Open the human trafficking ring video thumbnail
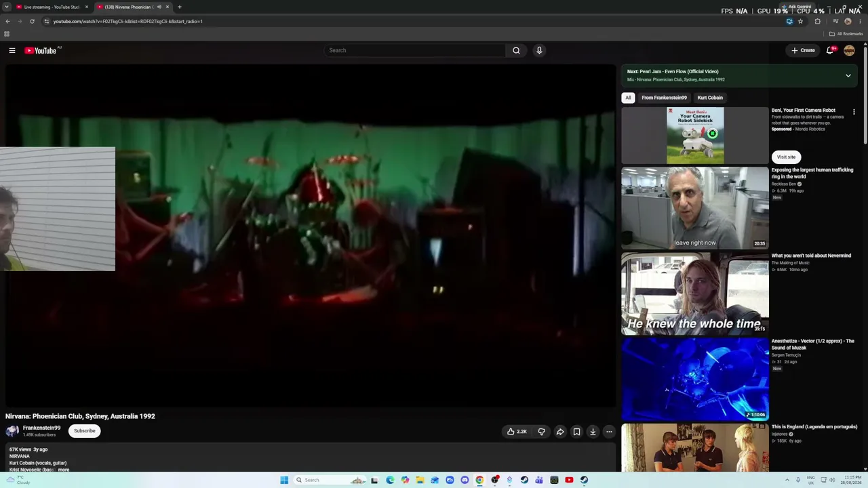The width and height of the screenshot is (868, 488). tap(695, 207)
